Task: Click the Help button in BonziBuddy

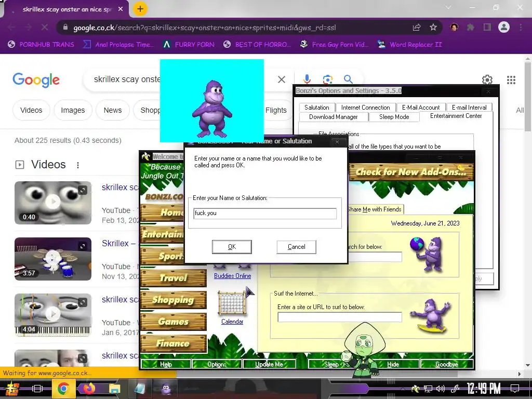Action: tap(166, 364)
